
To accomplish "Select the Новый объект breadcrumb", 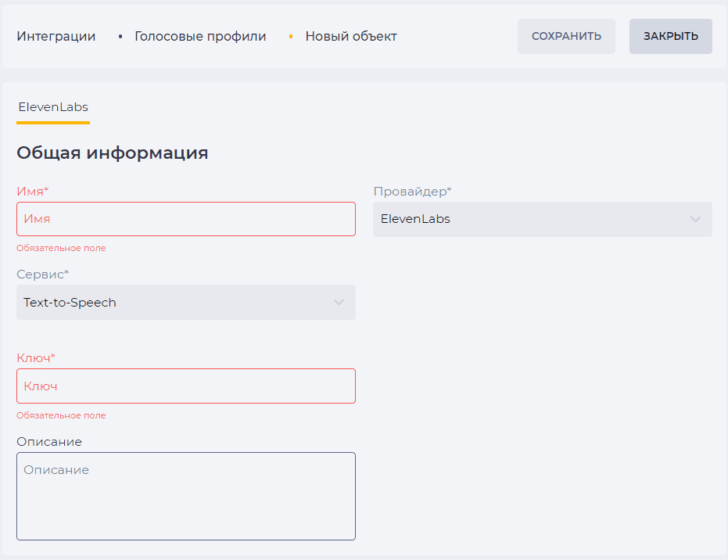I will pos(351,36).
